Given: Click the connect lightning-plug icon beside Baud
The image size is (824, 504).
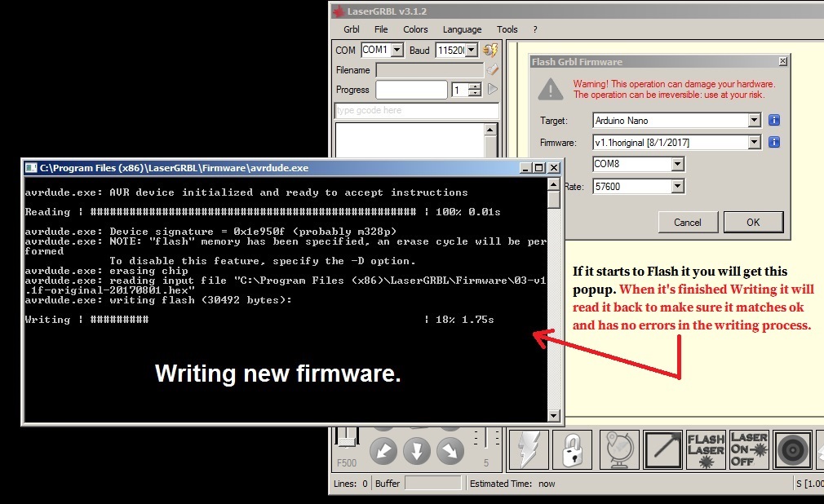Looking at the screenshot, I should pos(490,50).
